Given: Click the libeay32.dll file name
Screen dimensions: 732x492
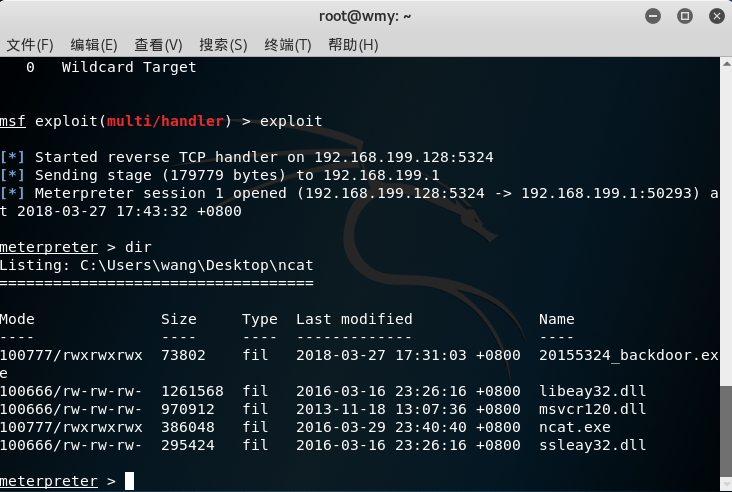Looking at the screenshot, I should click(592, 391).
